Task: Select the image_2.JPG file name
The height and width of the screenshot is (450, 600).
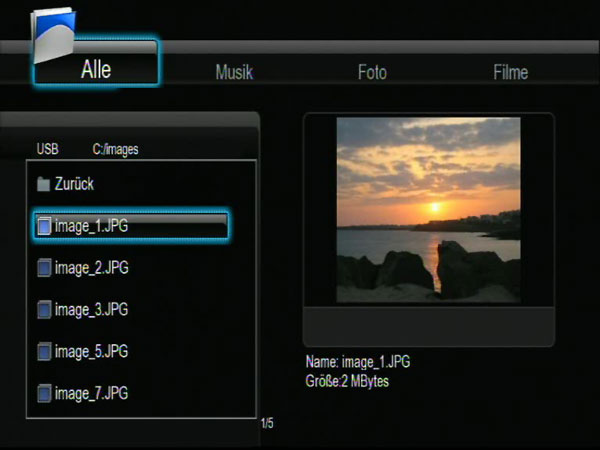Action: (x=91, y=268)
